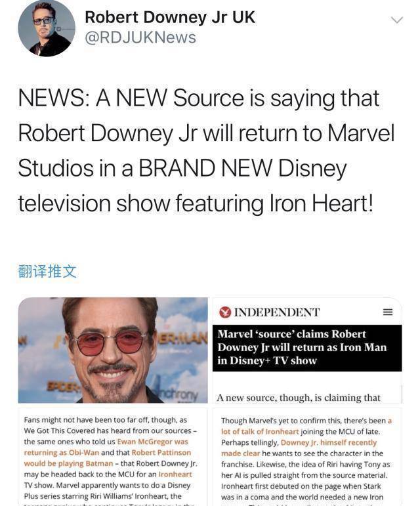Image resolution: width=420 pixels, height=506 pixels.
Task: Follow the 'would be playing Batman' link
Action: click(x=68, y=463)
